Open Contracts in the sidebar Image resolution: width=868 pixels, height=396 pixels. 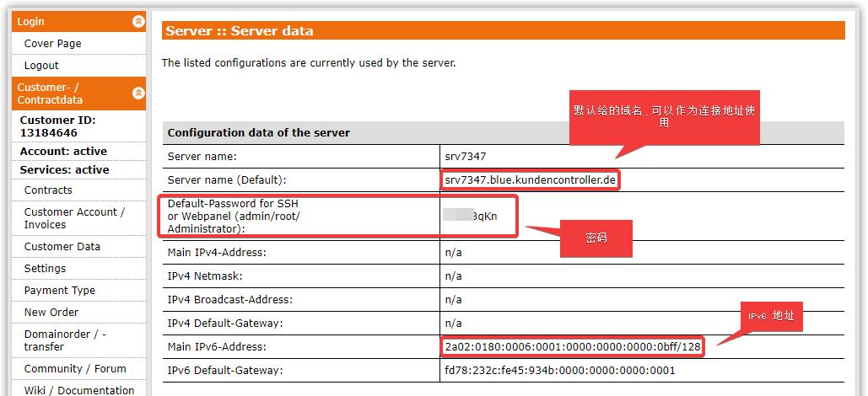point(48,190)
